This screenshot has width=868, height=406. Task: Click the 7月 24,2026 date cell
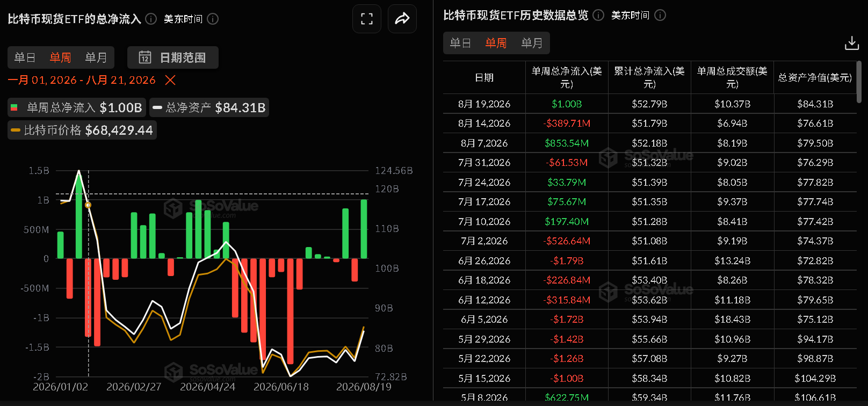[x=484, y=182]
